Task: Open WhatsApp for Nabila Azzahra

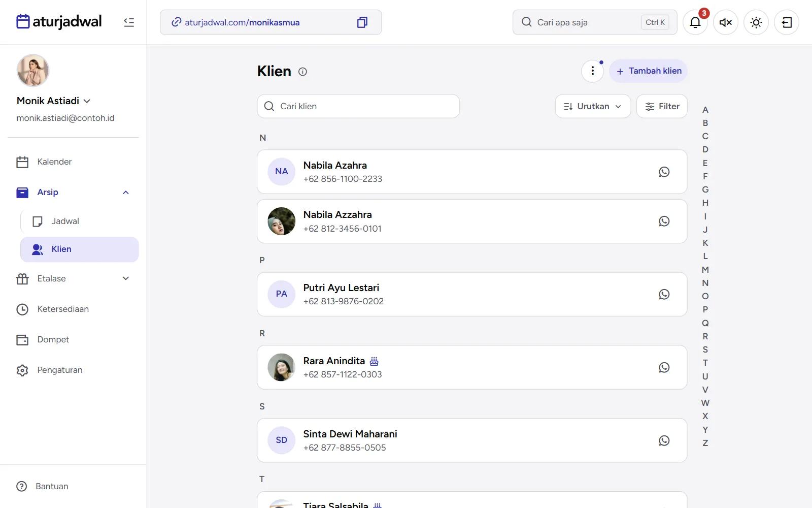Action: click(x=664, y=221)
